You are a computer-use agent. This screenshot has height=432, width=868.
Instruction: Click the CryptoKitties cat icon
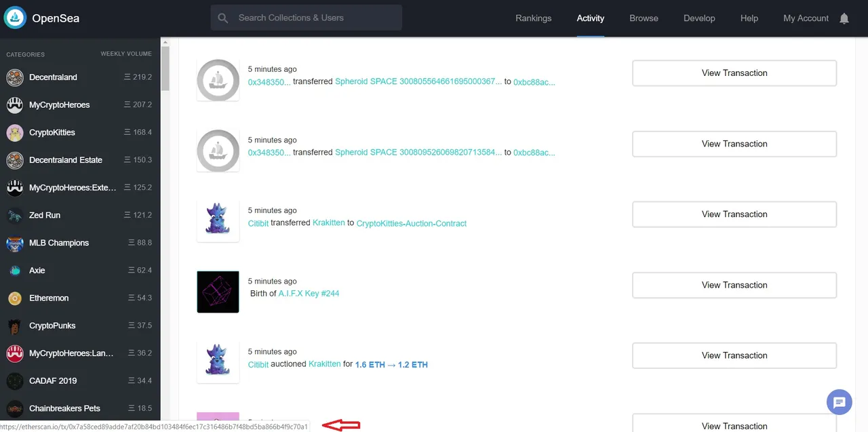(15, 133)
